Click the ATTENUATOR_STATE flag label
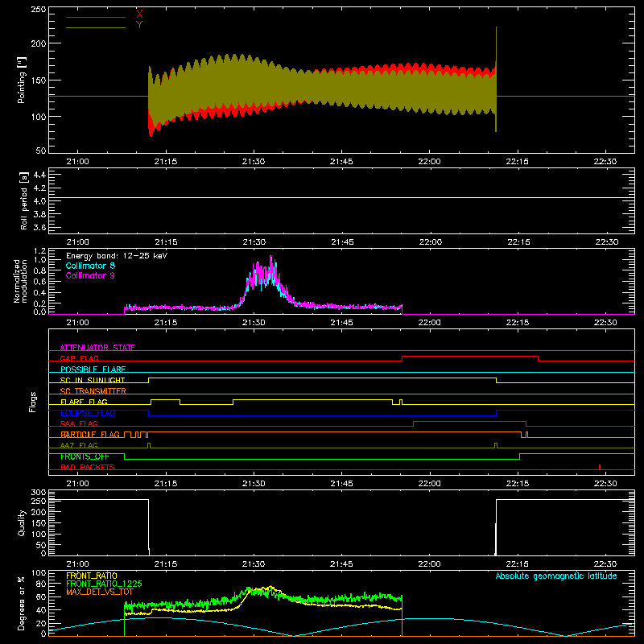The image size is (644, 644). tap(97, 348)
